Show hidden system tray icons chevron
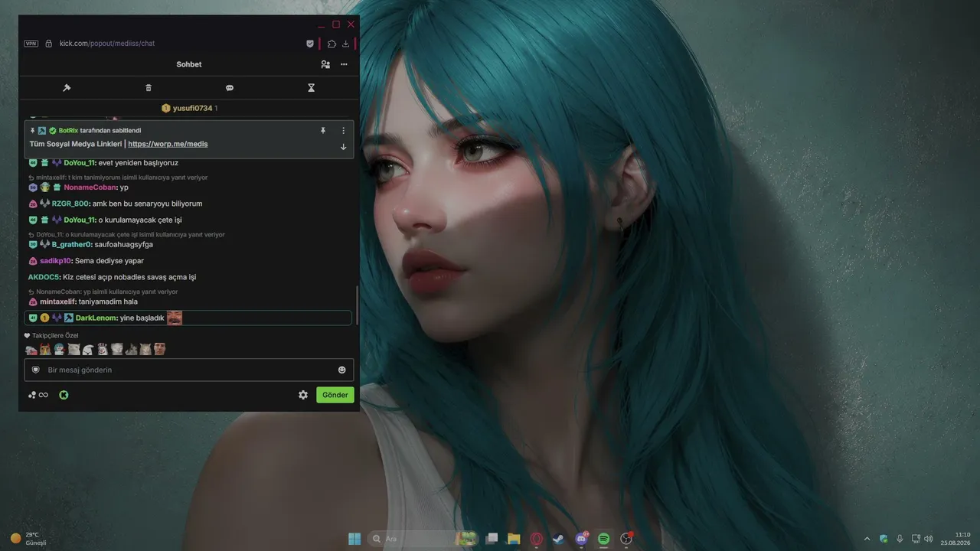 coord(867,539)
